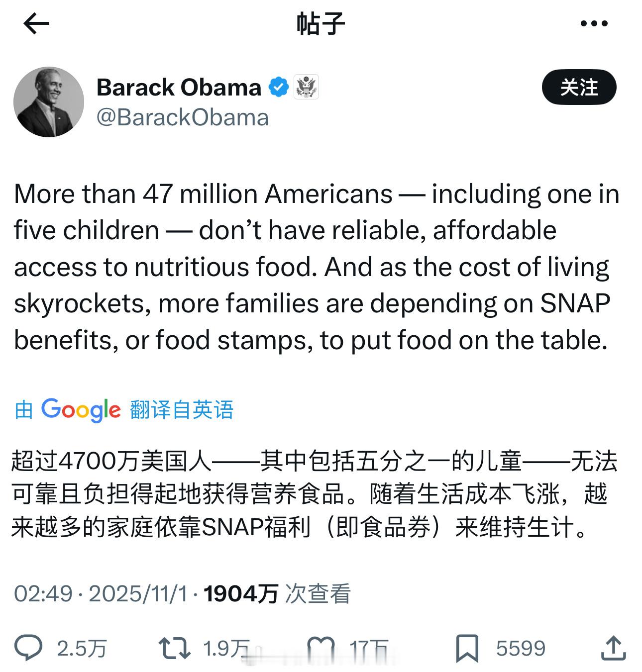The image size is (642, 672).
Task: Like Barack Obama's post with the heart icon
Action: point(320,648)
